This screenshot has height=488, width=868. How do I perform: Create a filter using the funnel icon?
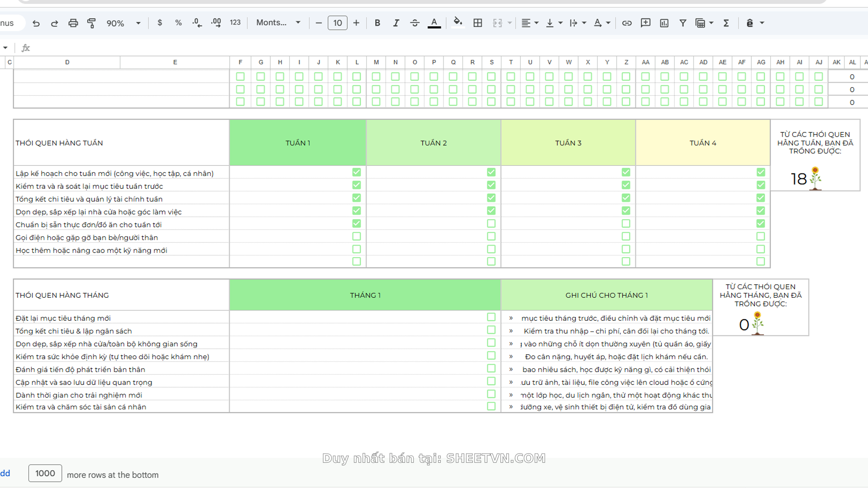point(683,23)
